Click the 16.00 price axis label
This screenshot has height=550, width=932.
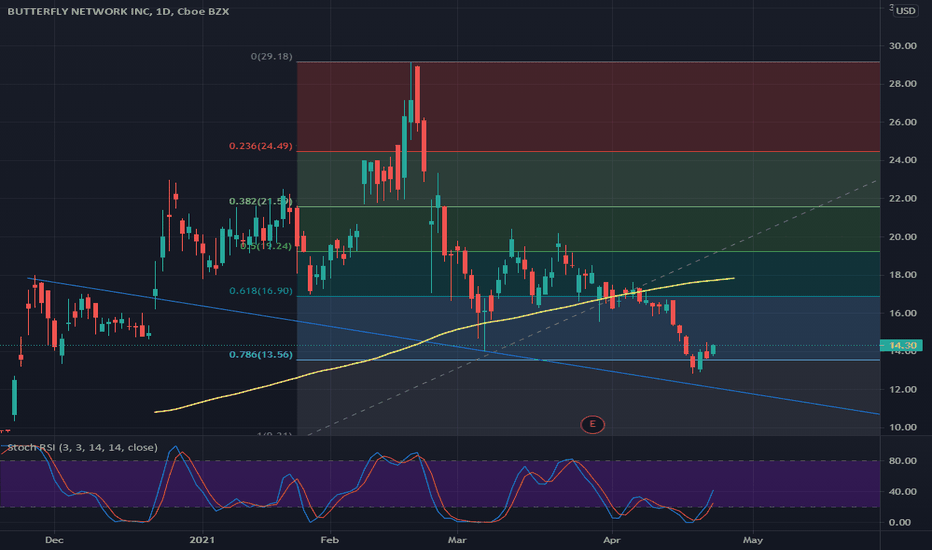point(902,313)
